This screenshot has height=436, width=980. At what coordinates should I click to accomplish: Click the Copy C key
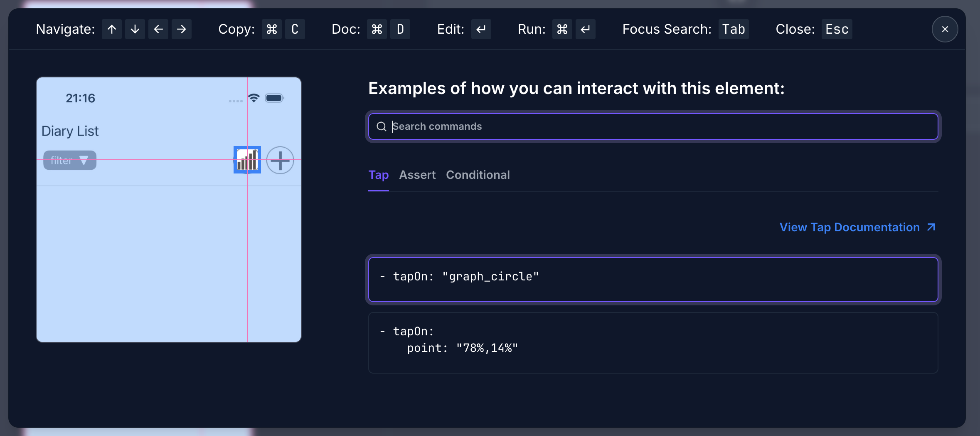(x=295, y=29)
